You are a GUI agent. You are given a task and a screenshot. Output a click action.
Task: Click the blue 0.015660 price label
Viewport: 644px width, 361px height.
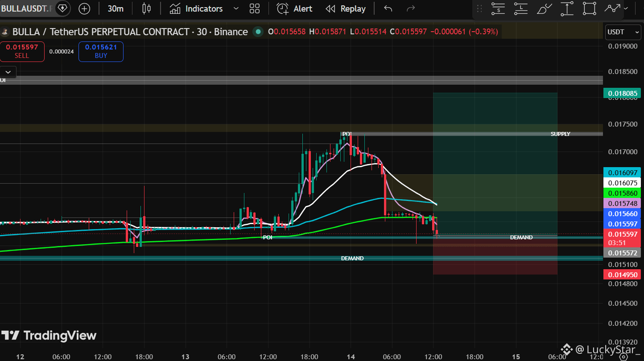[622, 213]
